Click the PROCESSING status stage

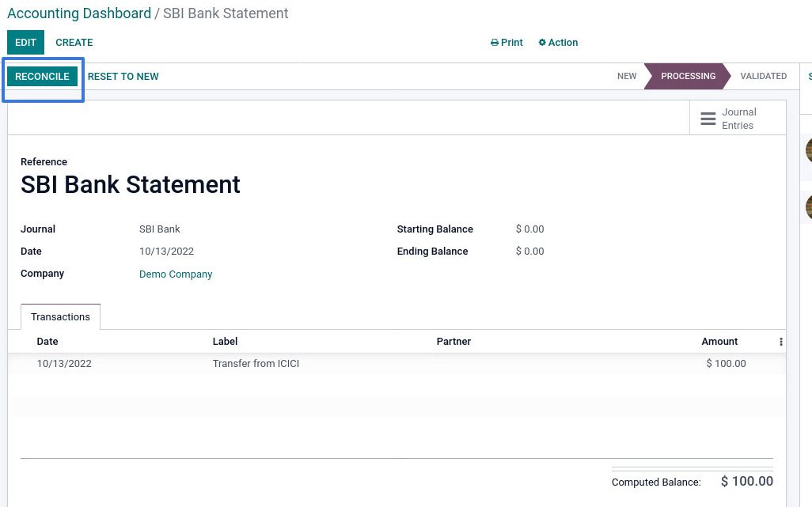click(x=688, y=77)
